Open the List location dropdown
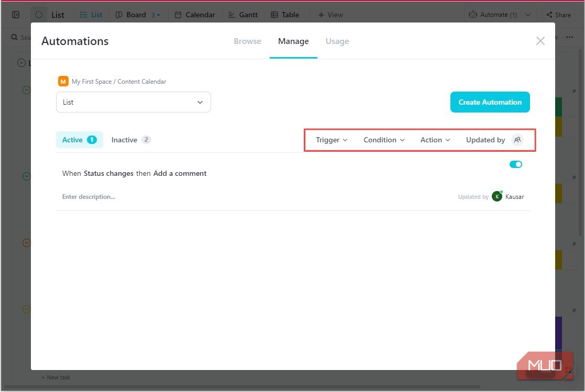Image resolution: width=585 pixels, height=392 pixels. click(x=133, y=102)
